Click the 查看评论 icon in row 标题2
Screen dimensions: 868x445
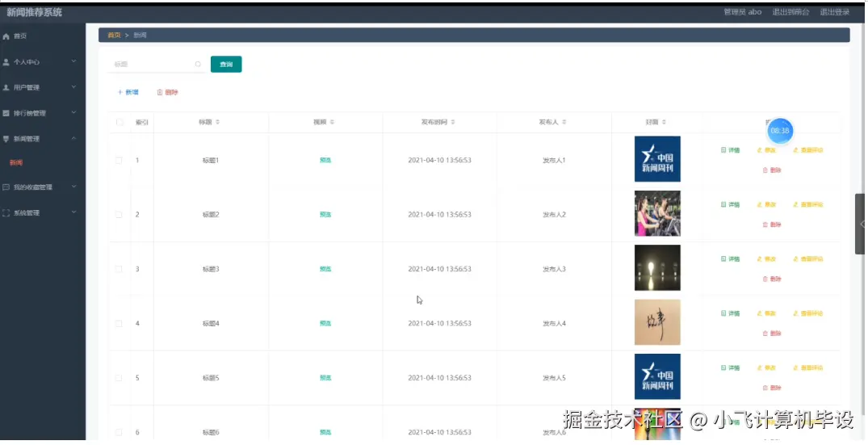[x=795, y=205]
